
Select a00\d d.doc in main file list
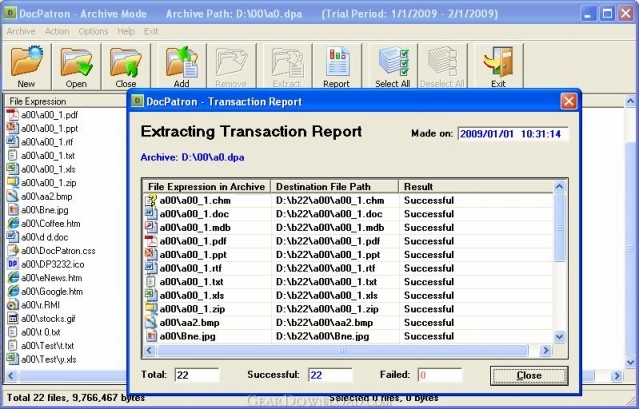click(44, 237)
